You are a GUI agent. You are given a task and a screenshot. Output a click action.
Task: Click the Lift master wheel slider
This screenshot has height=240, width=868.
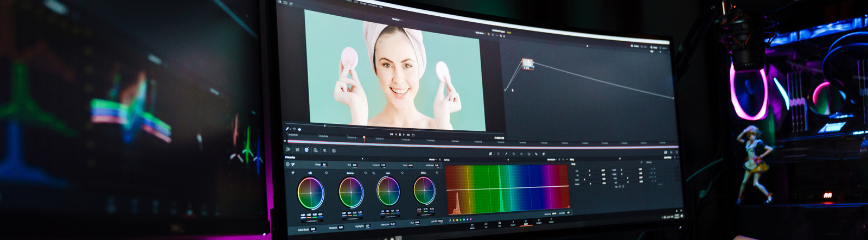312,220
